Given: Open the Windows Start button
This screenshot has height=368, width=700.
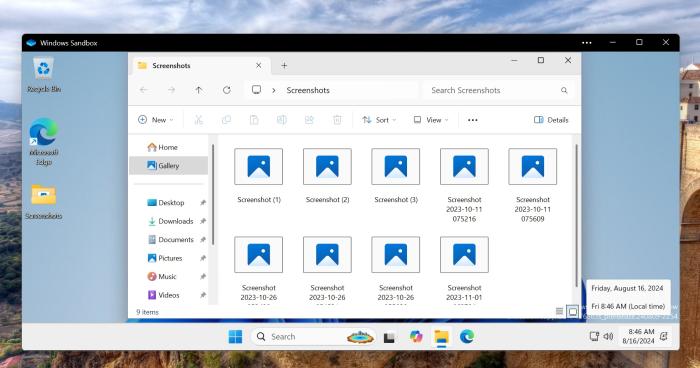Looking at the screenshot, I should [235, 336].
